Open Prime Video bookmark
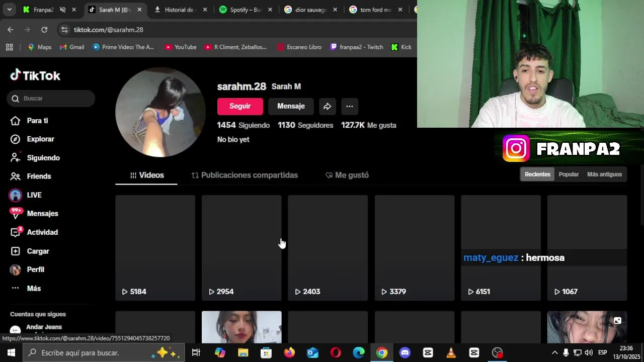The image size is (644, 362). 123,47
